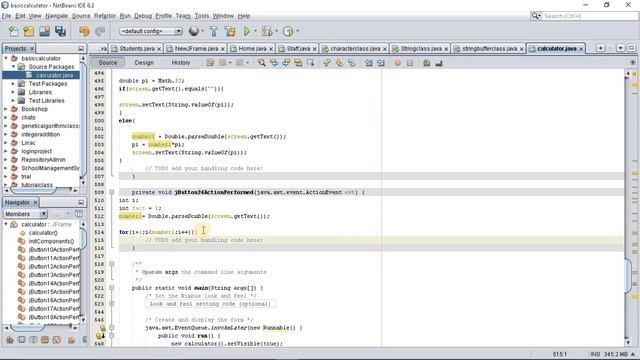The width and height of the screenshot is (640, 360).
Task: Toggle the Find Previous Occurrence icon in editor toolbar
Action: tap(274, 63)
